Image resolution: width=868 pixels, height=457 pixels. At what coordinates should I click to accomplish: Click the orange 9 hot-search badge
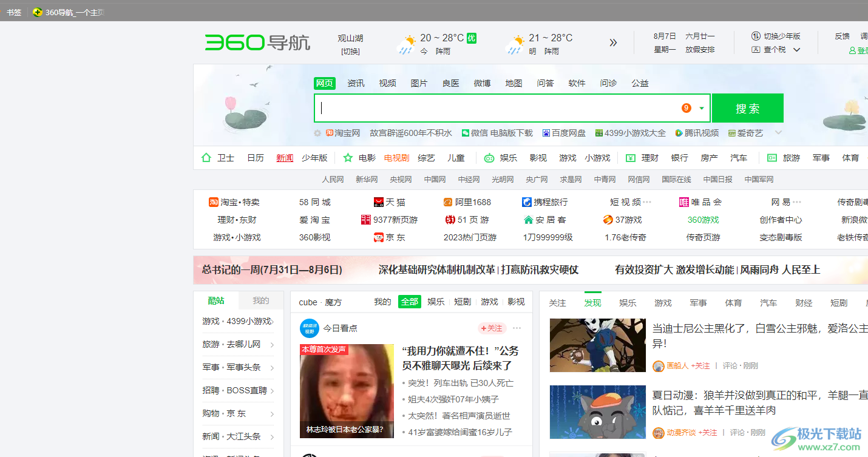click(687, 108)
